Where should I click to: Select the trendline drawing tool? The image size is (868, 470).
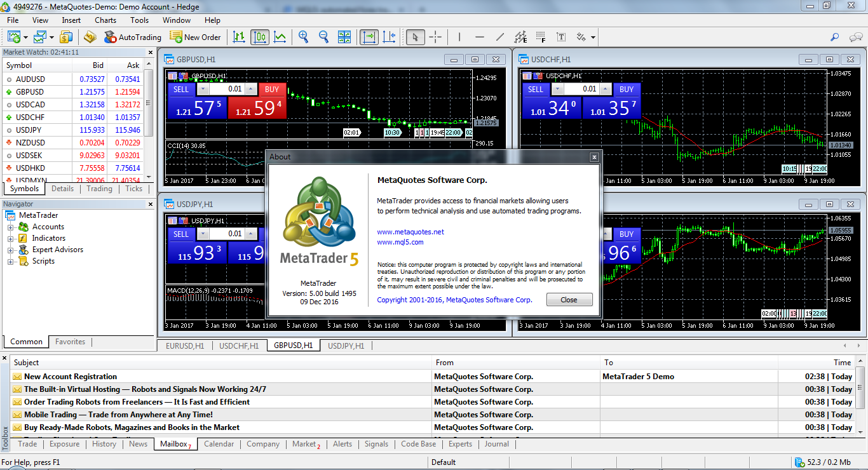(500, 37)
